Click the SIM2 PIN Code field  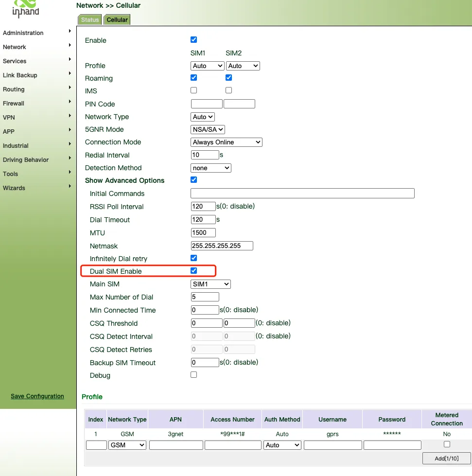pos(239,104)
